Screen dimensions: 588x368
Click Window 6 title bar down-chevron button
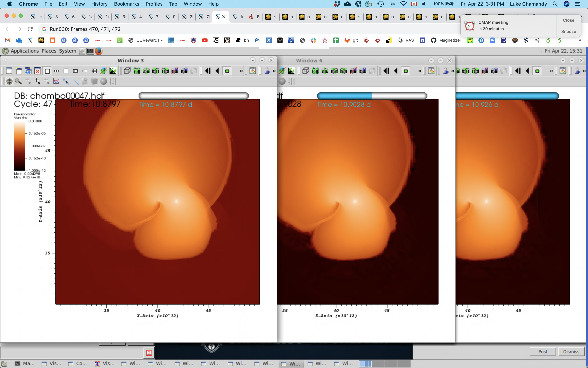(x=431, y=60)
